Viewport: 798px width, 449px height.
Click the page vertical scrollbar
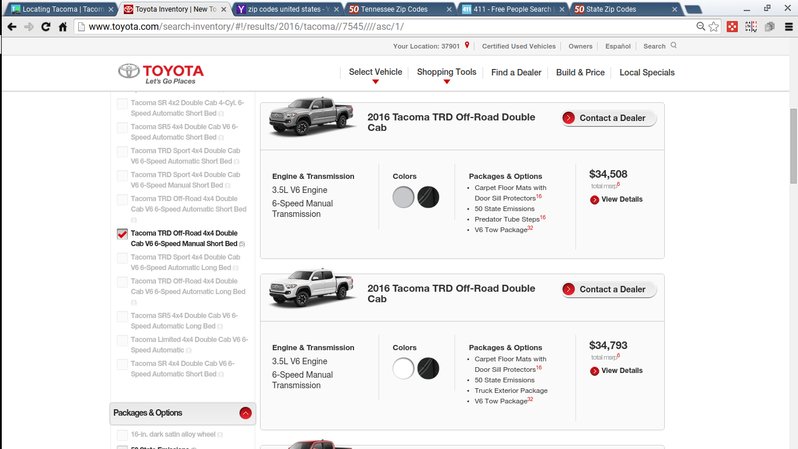click(793, 147)
